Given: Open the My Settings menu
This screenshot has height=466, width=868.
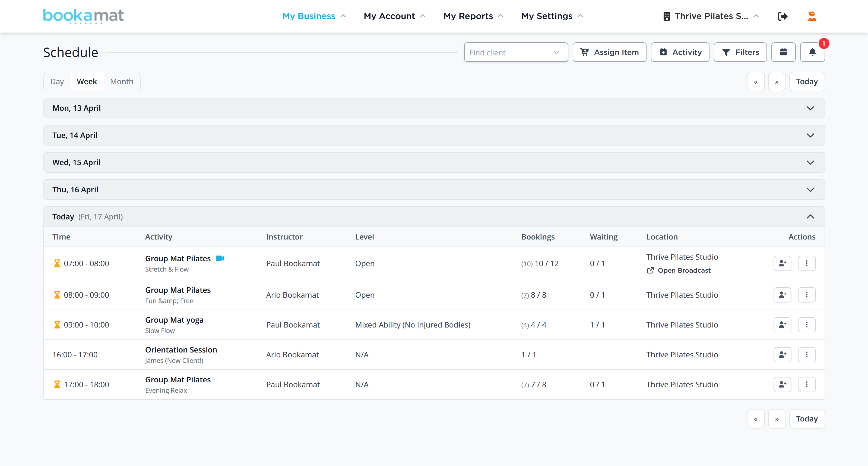Looking at the screenshot, I should click(x=552, y=16).
